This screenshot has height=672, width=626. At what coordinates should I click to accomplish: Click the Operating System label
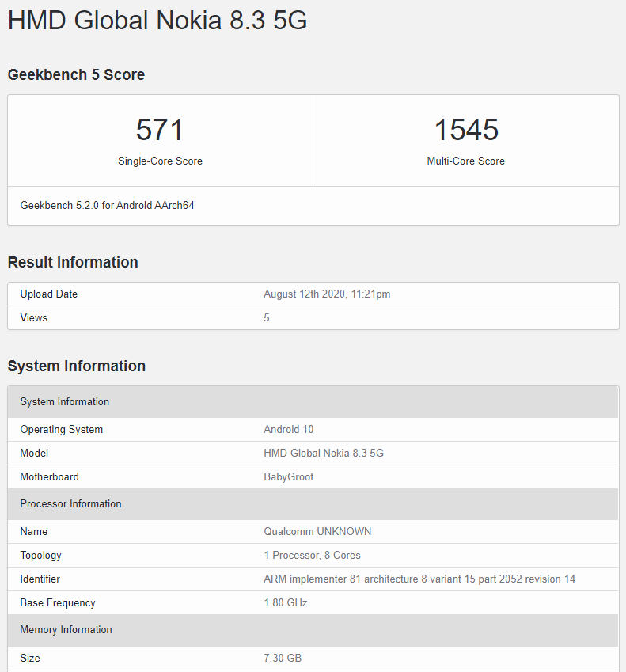pyautogui.click(x=62, y=430)
